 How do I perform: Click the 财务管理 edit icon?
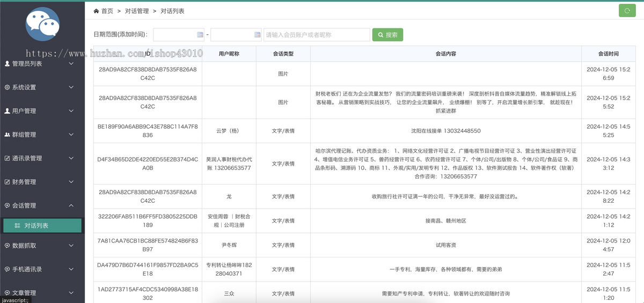click(7, 182)
